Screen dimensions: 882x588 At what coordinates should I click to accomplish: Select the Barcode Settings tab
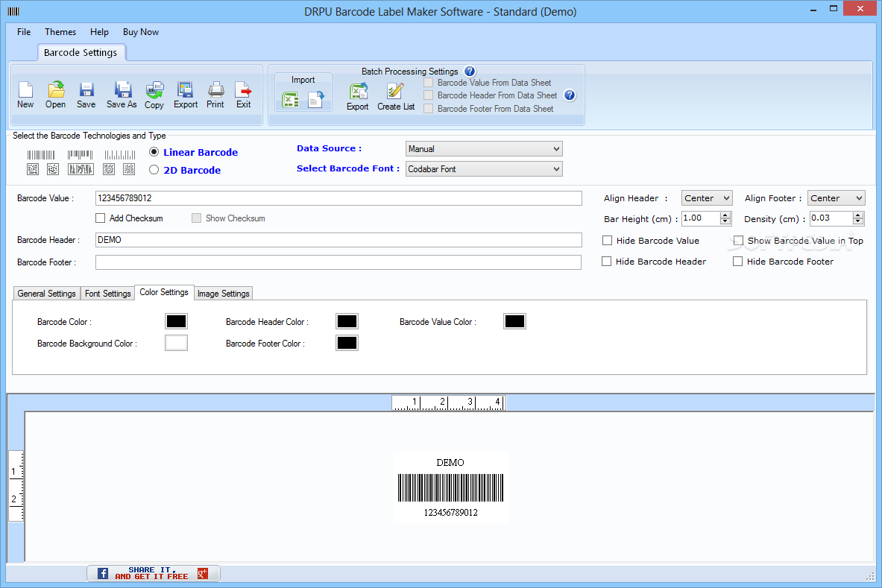tap(81, 52)
